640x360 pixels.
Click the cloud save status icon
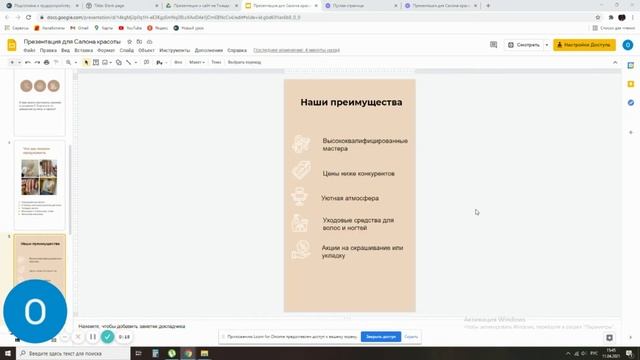point(149,42)
